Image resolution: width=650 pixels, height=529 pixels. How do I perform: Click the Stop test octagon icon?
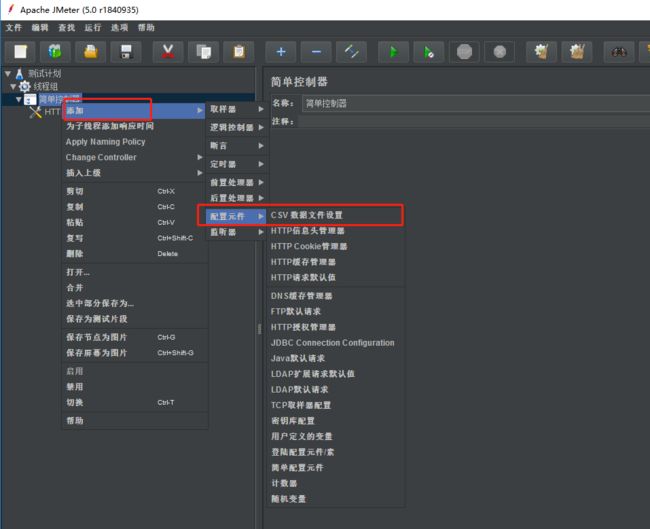pyautogui.click(x=464, y=52)
